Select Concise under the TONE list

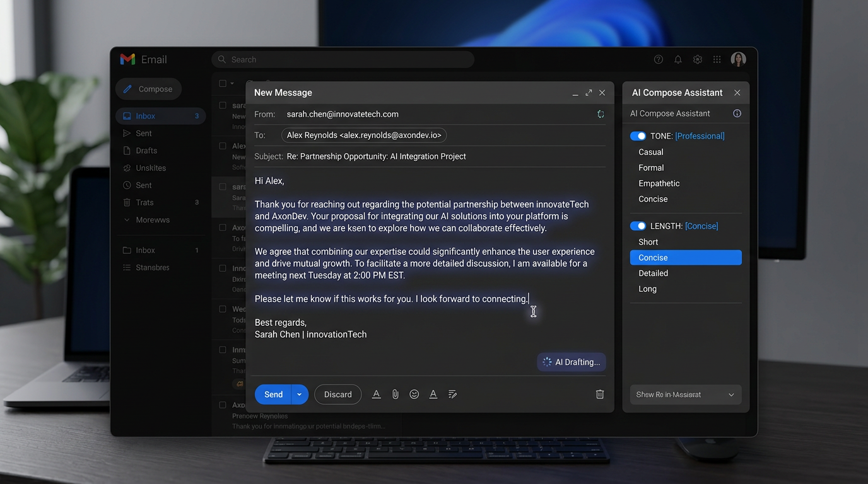click(653, 199)
